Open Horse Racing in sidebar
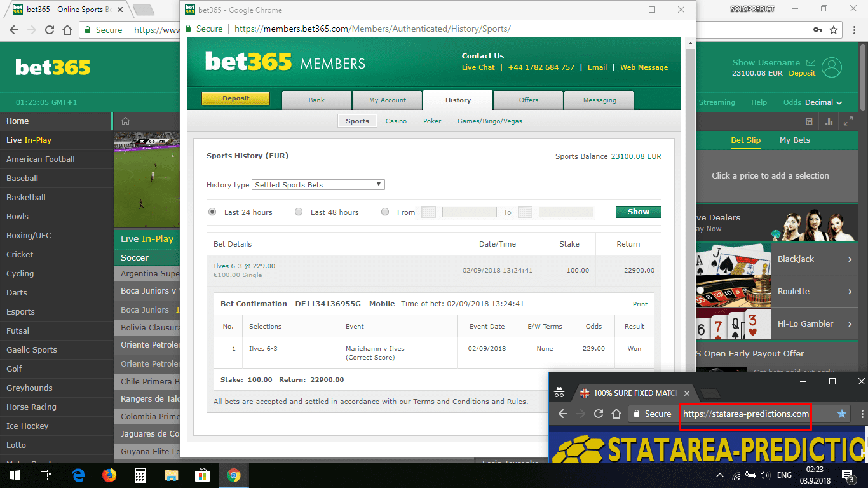The width and height of the screenshot is (868, 488). tap(56, 407)
